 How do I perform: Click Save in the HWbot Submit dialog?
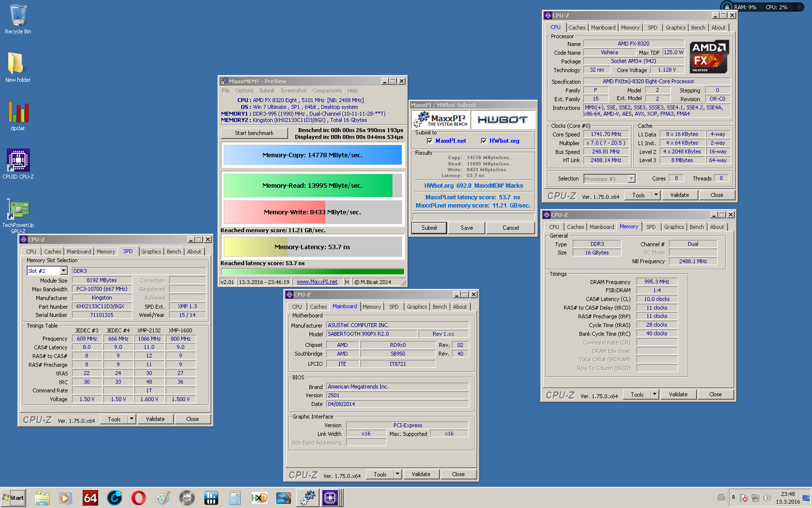[x=467, y=228]
